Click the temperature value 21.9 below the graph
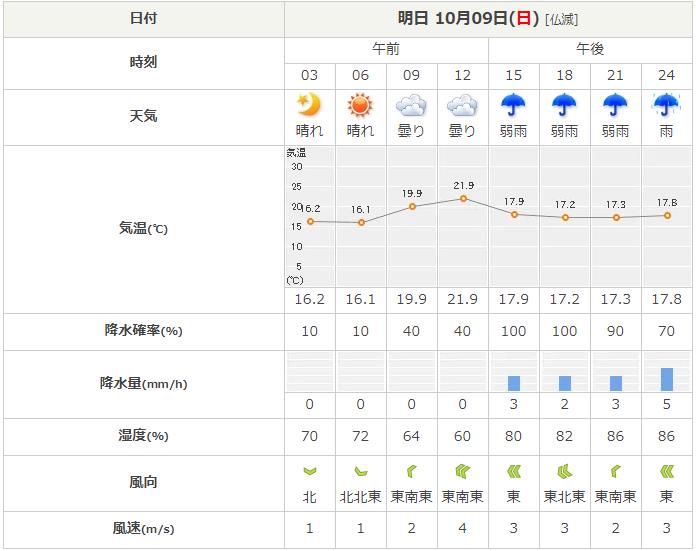 pyautogui.click(x=462, y=299)
